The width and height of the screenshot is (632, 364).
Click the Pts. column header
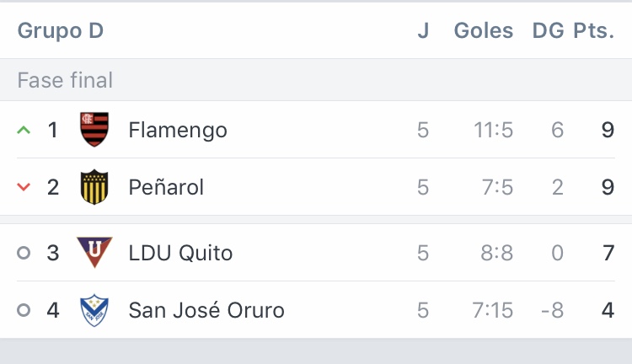[594, 31]
